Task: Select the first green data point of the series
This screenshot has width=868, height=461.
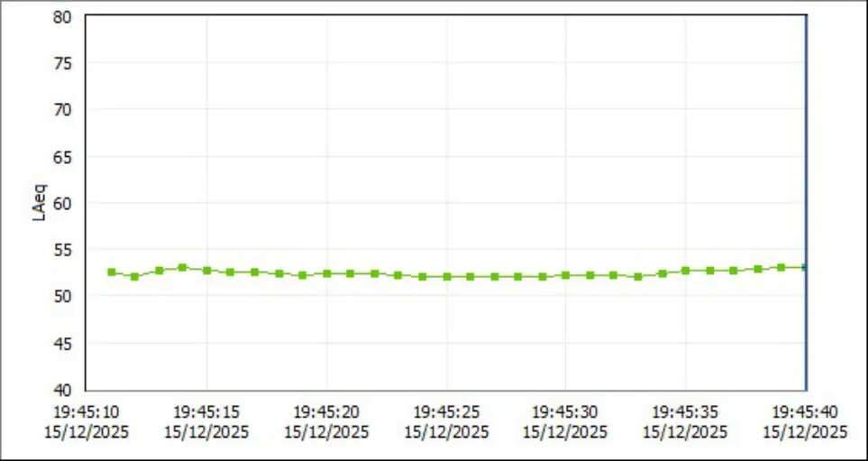Action: pos(111,272)
